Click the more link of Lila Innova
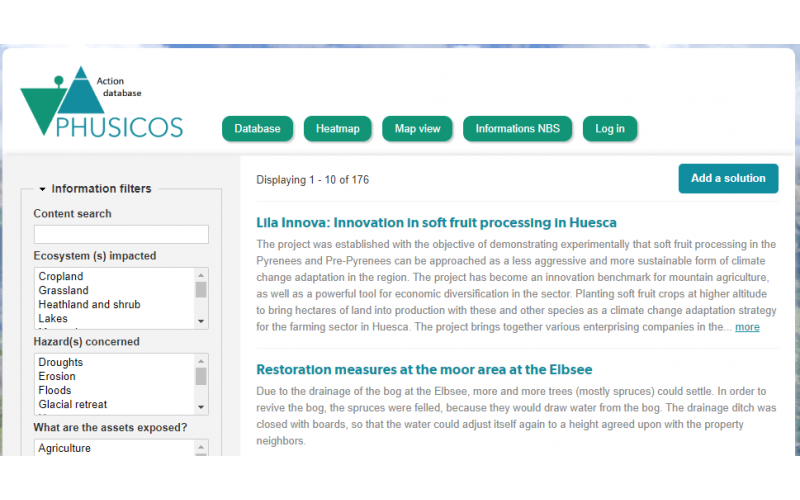The width and height of the screenshot is (800, 500). [x=747, y=327]
